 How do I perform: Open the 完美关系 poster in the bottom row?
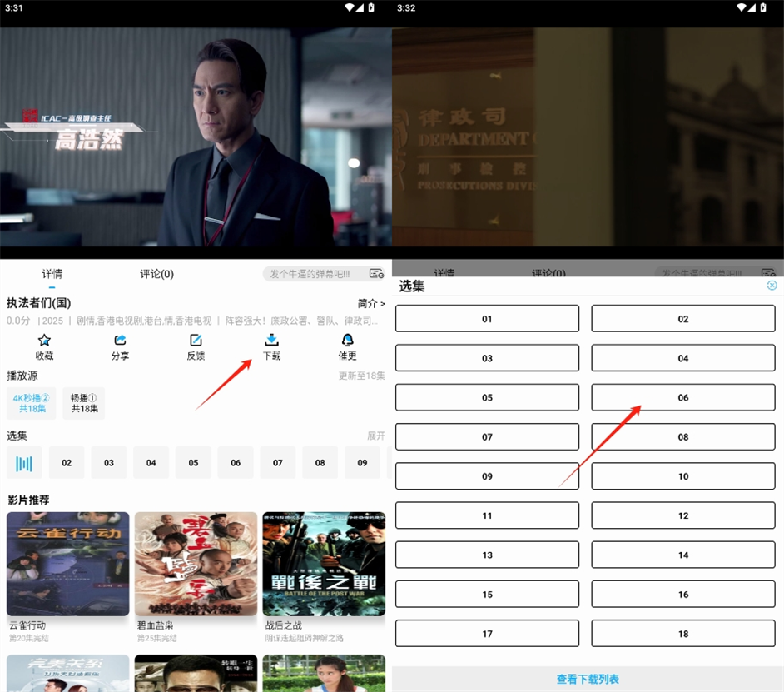tap(68, 674)
